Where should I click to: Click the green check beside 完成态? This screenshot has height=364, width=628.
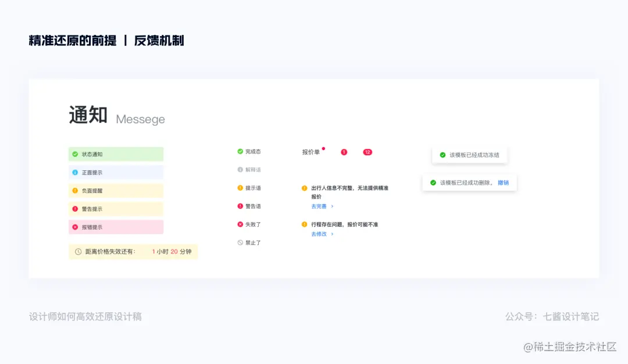[239, 151]
